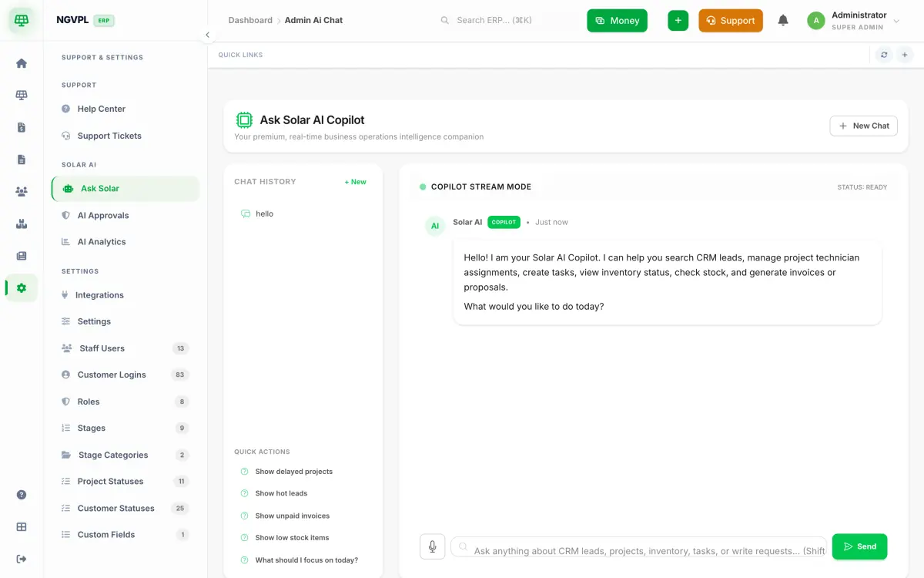Open Support Tickets
This screenshot has height=578, width=924.
point(125,136)
